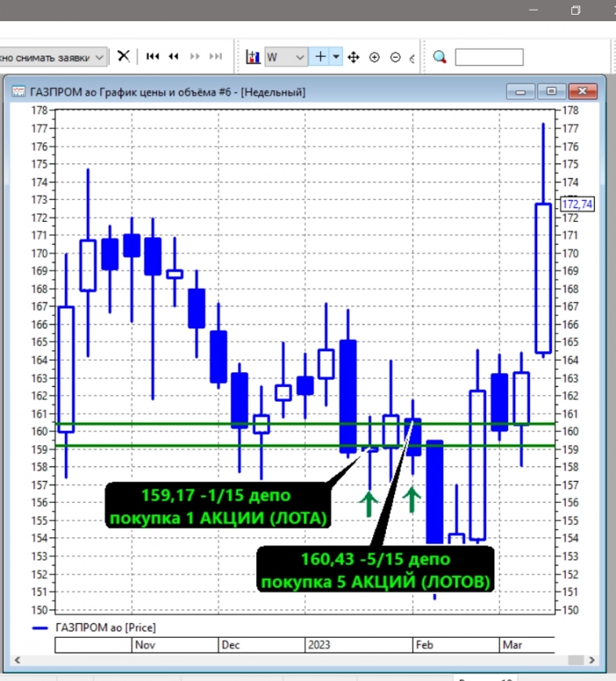Restore the main application window
Image resolution: width=616 pixels, height=681 pixels.
pos(575,11)
